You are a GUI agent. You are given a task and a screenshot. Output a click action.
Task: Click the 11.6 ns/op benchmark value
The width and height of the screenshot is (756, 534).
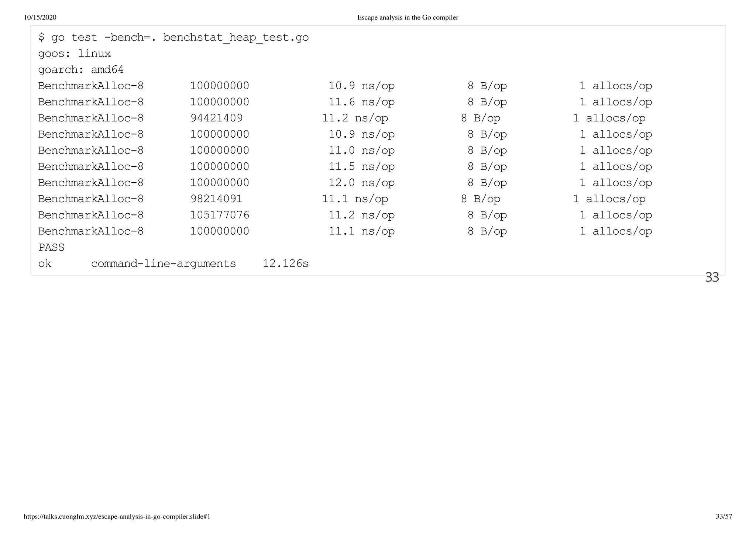click(362, 102)
